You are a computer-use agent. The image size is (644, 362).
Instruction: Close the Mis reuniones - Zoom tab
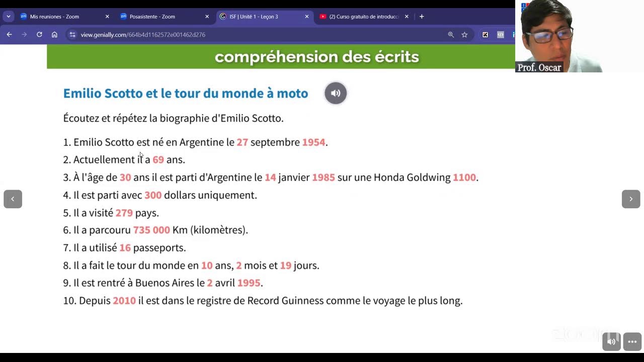tap(107, 17)
